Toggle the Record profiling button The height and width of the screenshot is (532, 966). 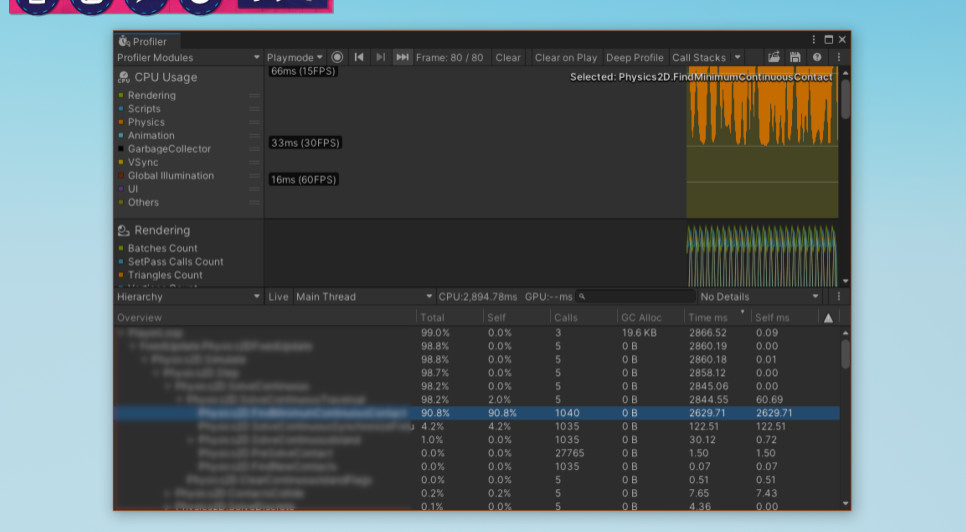(337, 57)
